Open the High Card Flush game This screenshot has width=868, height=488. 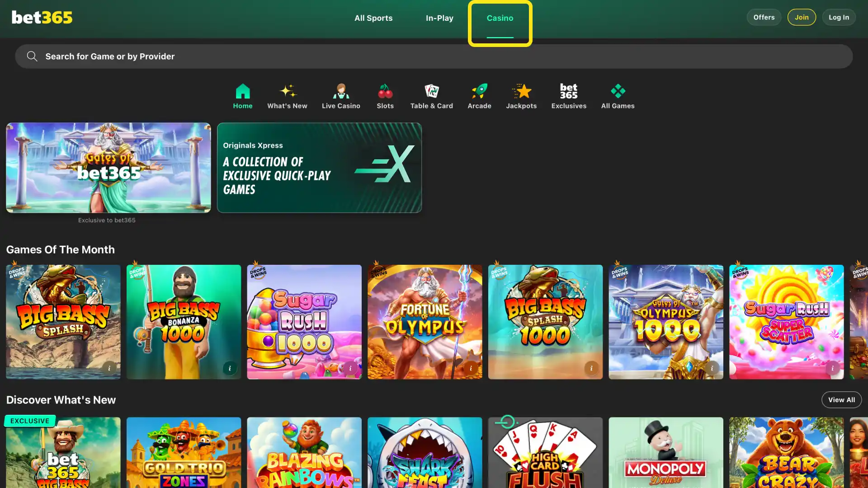pos(545,452)
